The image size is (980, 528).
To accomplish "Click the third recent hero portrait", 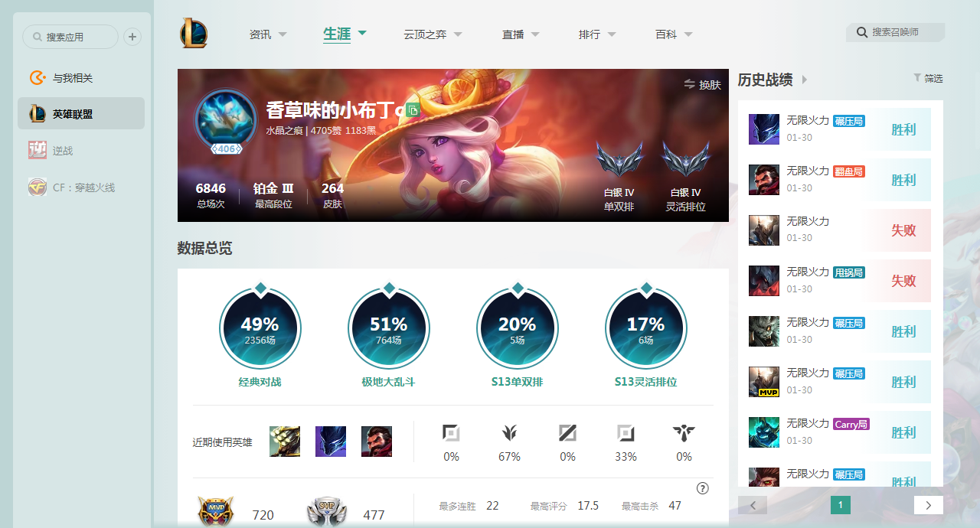I will (377, 442).
